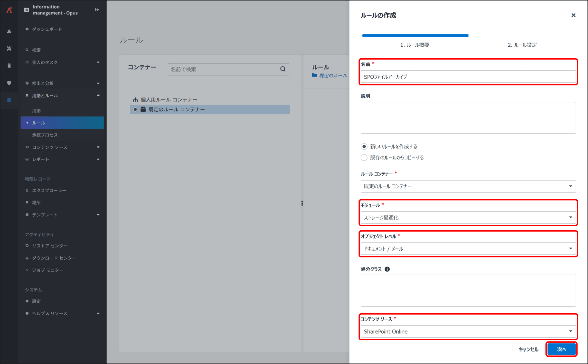The width and height of the screenshot is (588, 364).
Task: Open the モジュール dropdown
Action: (468, 217)
